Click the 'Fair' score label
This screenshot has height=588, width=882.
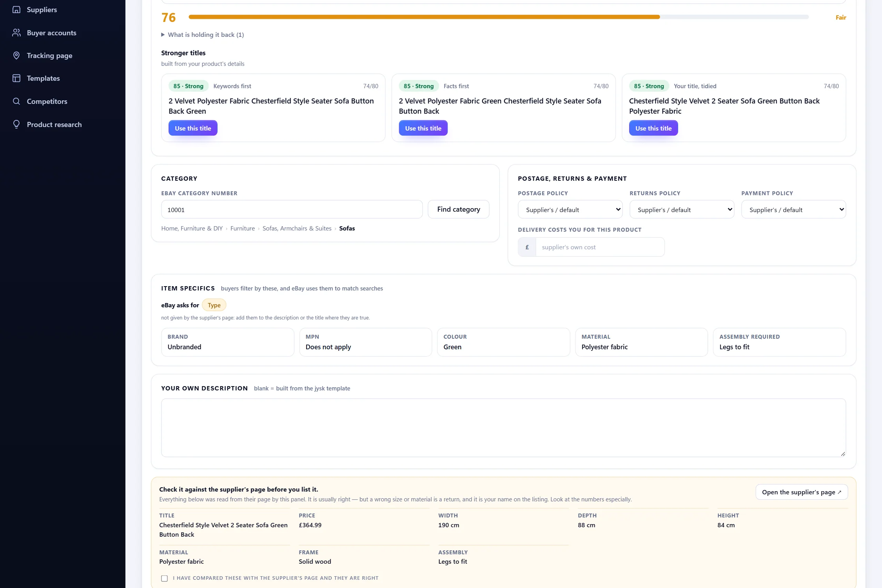(x=840, y=17)
